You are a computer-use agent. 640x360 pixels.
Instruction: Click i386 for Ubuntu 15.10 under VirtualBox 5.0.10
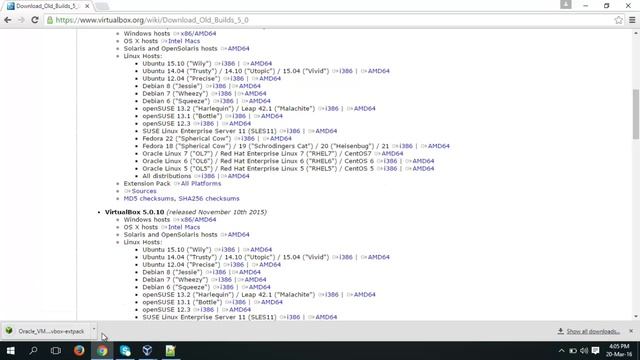(x=228, y=249)
